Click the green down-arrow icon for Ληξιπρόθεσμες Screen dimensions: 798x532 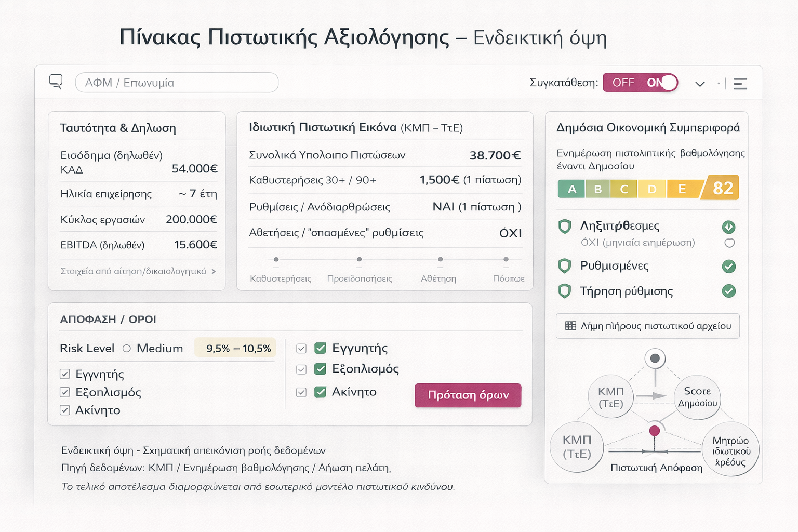728,227
